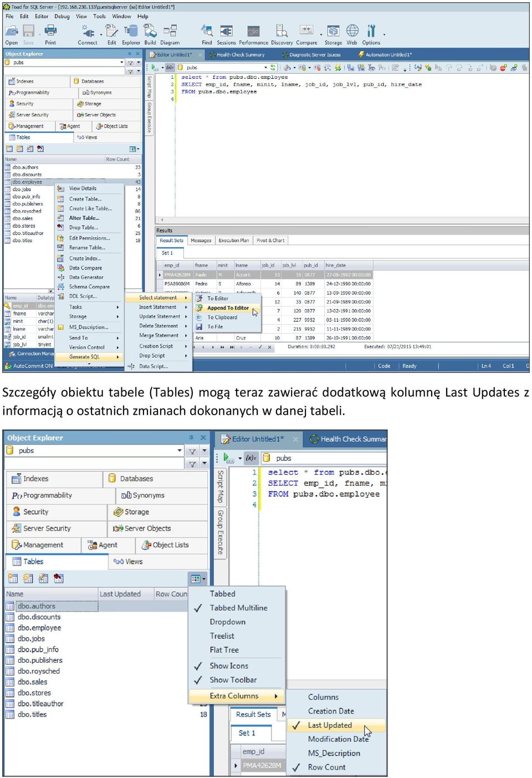Screen dimensions: 532x778
Task: Uncheck the Tabbed Multiline option
Action: tap(238, 608)
